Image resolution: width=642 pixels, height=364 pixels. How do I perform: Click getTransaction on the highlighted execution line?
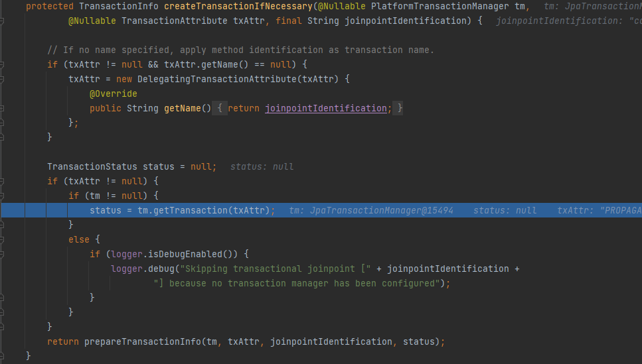point(191,210)
